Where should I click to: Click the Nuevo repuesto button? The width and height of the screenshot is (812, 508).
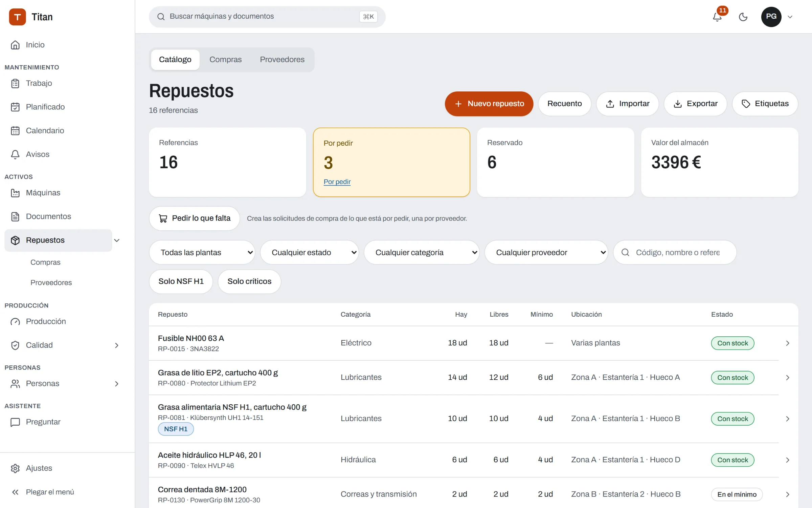489,104
